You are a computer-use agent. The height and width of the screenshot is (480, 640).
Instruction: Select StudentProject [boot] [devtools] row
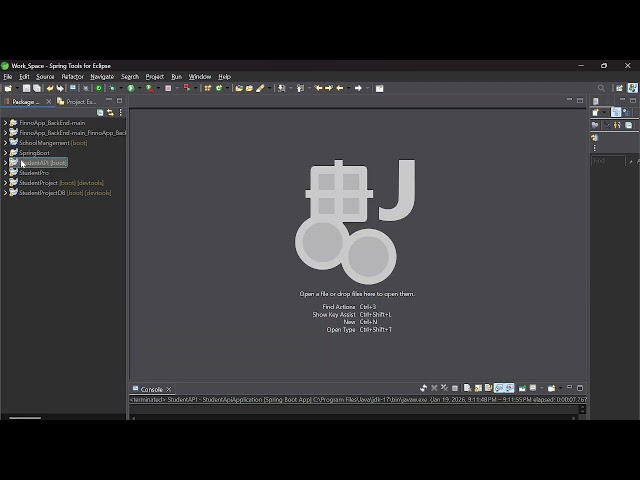pos(61,183)
